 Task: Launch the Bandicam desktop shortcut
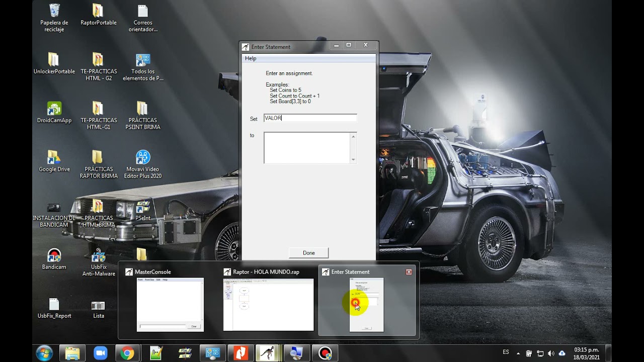(x=54, y=258)
